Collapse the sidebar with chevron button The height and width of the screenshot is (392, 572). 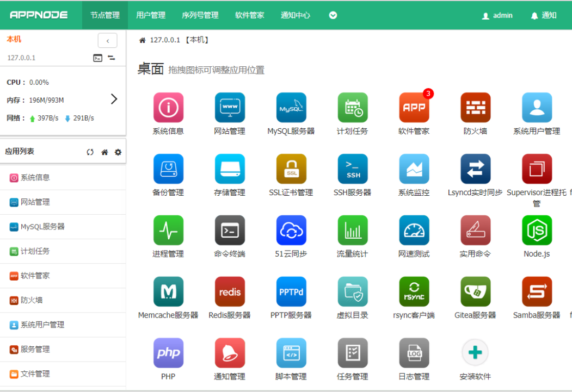point(108,40)
